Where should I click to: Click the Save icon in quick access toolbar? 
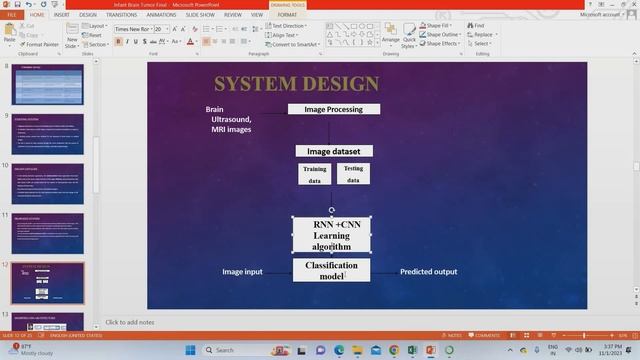pos(17,4)
